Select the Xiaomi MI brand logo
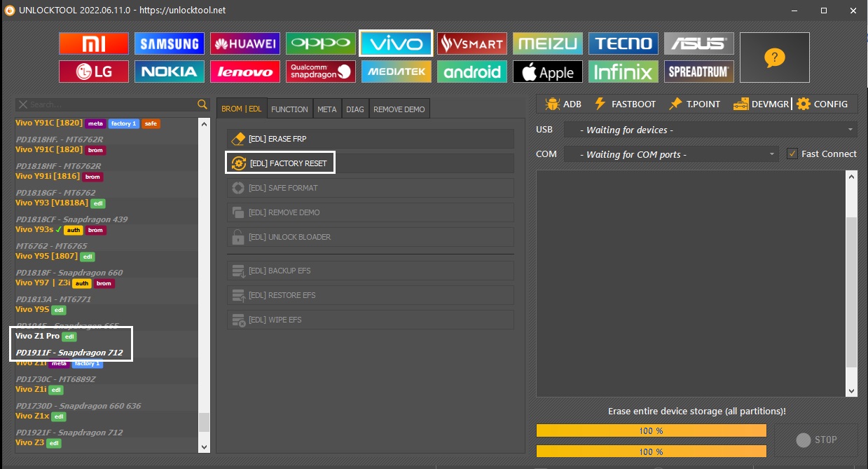The image size is (868, 469). (x=94, y=43)
